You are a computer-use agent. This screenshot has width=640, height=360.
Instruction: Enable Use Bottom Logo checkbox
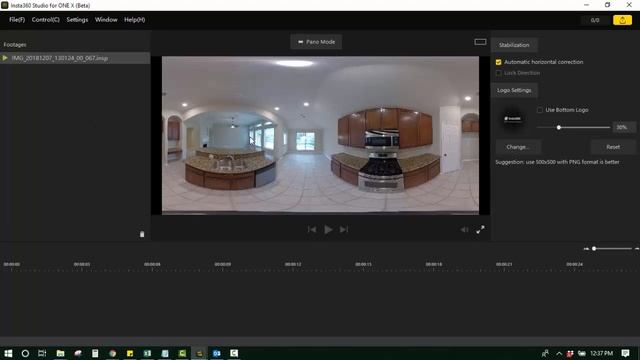point(540,110)
